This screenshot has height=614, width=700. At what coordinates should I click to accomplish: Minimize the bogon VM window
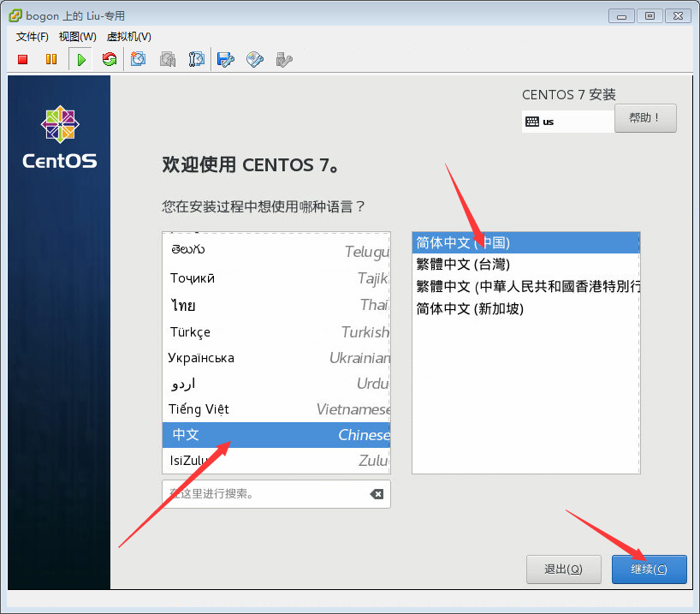[x=621, y=16]
